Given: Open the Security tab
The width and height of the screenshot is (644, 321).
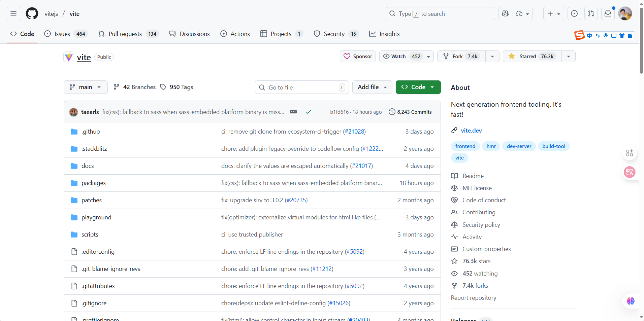Looking at the screenshot, I should point(336,34).
